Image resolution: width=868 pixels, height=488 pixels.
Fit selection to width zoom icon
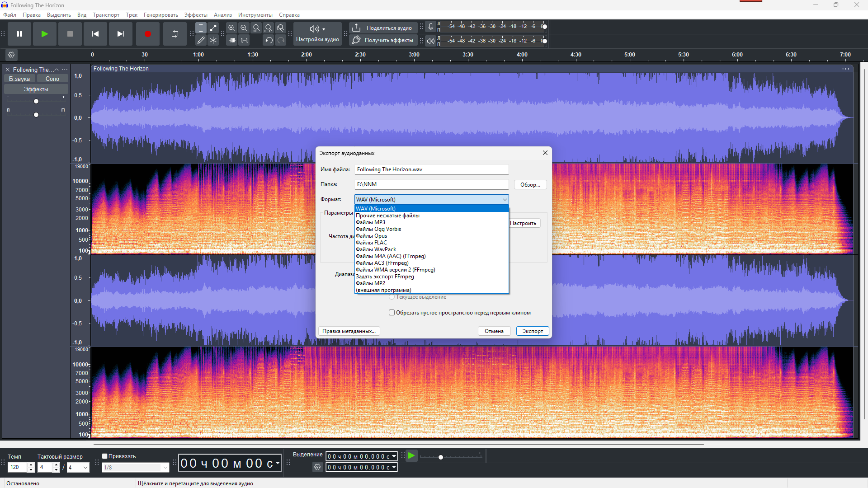coord(256,28)
